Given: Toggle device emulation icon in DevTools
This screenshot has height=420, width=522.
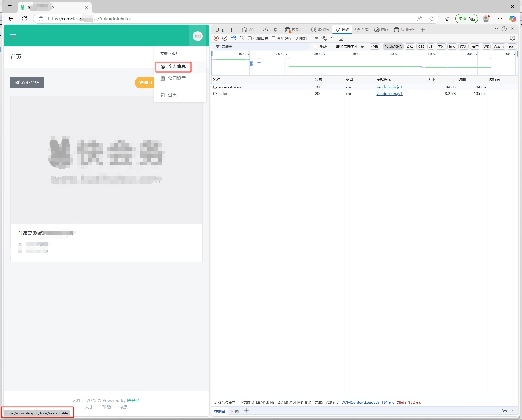Looking at the screenshot, I should [x=225, y=30].
